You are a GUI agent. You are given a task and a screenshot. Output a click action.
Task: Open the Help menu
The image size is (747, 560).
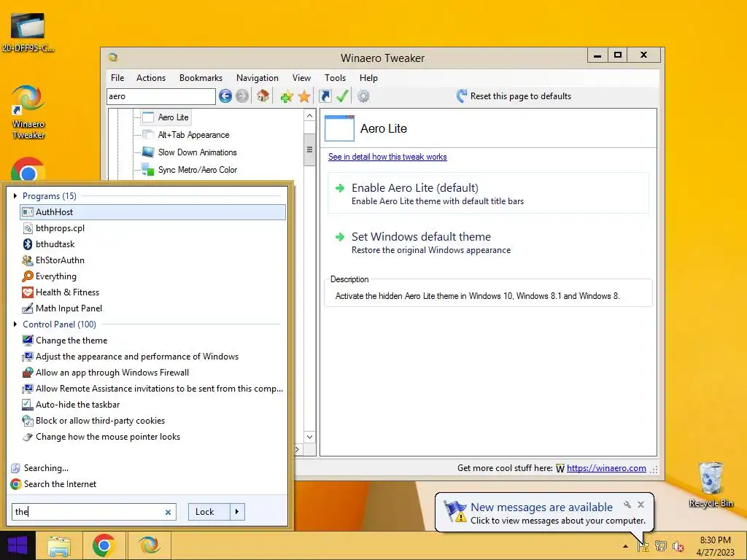368,77
